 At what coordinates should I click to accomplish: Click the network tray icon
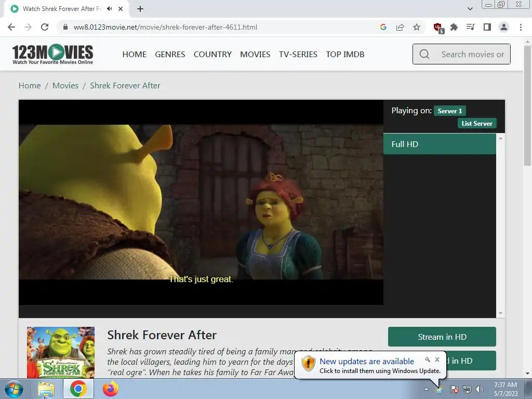click(x=467, y=389)
